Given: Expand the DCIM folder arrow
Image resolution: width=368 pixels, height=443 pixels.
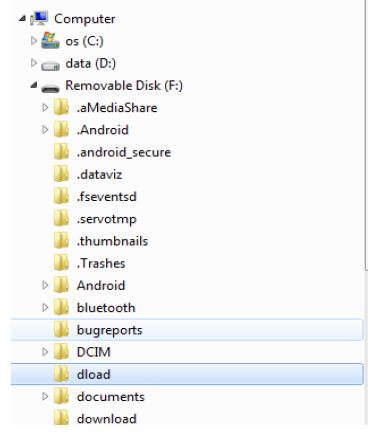Looking at the screenshot, I should (45, 352).
